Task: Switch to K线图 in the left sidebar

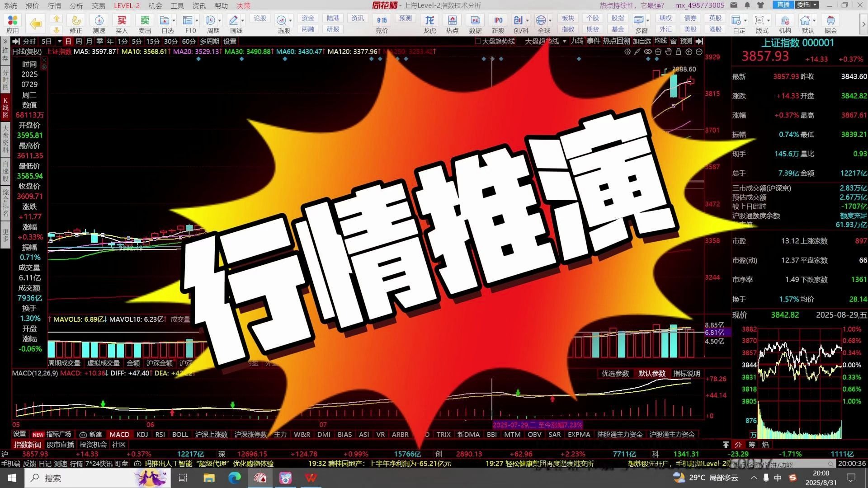Action: (x=5, y=108)
